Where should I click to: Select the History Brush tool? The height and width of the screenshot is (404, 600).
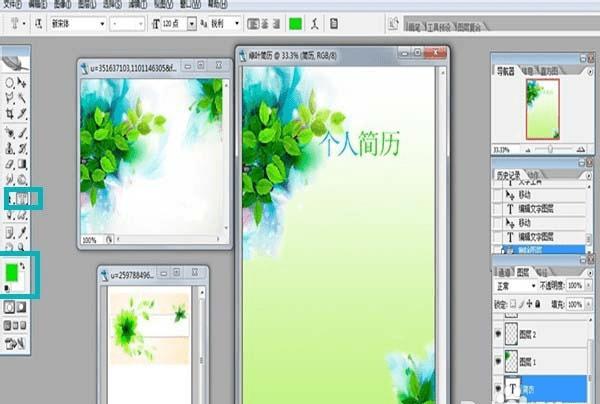pos(22,148)
